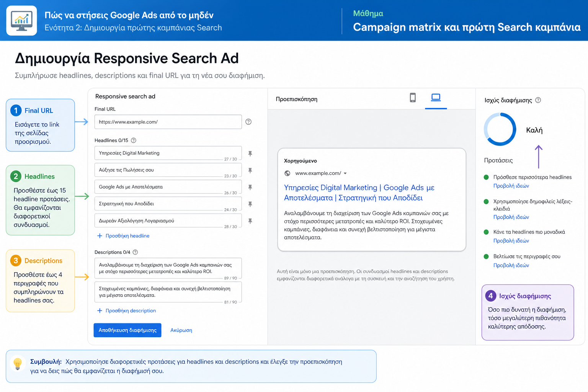Click the 'Δημιουργία Responsive Search Ad' page heading
The image size is (588, 392).
click(x=127, y=58)
